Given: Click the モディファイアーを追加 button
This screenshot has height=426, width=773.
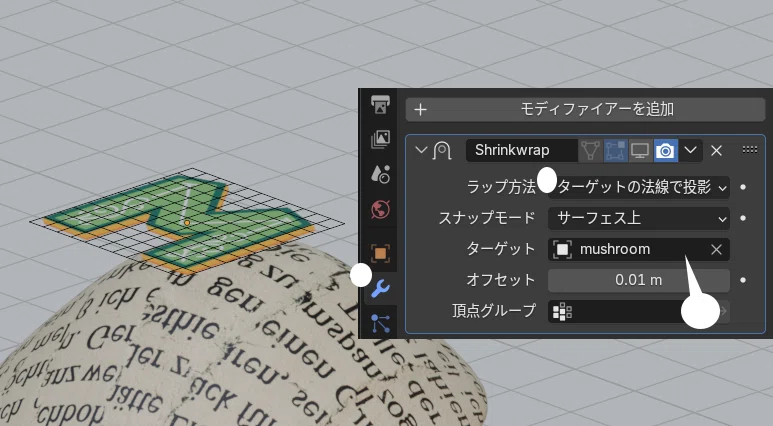Looking at the screenshot, I should (585, 109).
